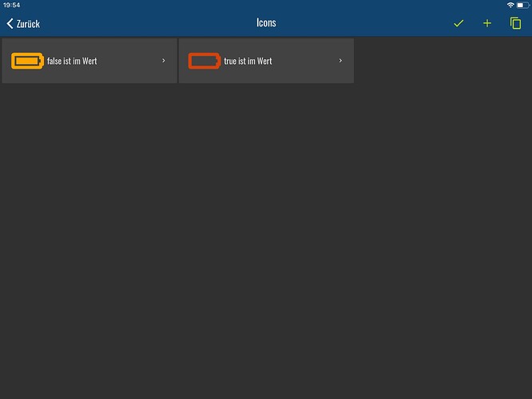
Task: Open the 'false ist im Wert' text
Action: click(x=72, y=61)
